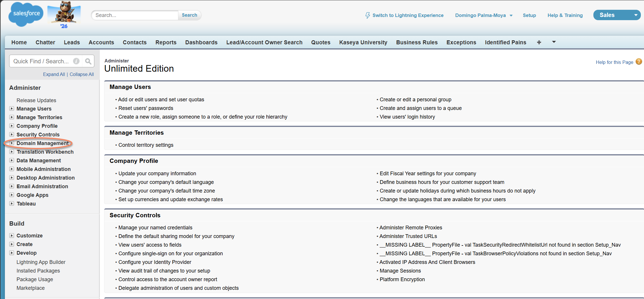The image size is (644, 299).
Task: Switch to the Leads tab
Action: 72,42
